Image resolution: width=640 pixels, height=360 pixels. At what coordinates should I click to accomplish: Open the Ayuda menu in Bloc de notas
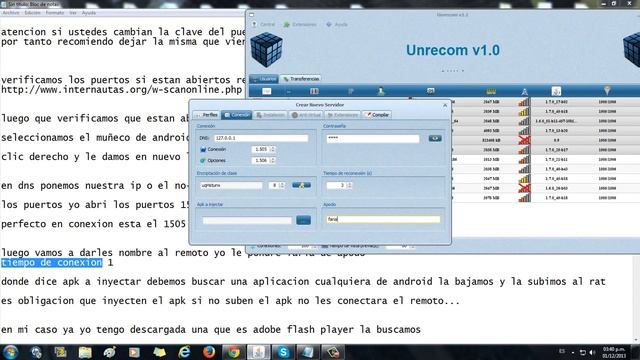point(89,13)
